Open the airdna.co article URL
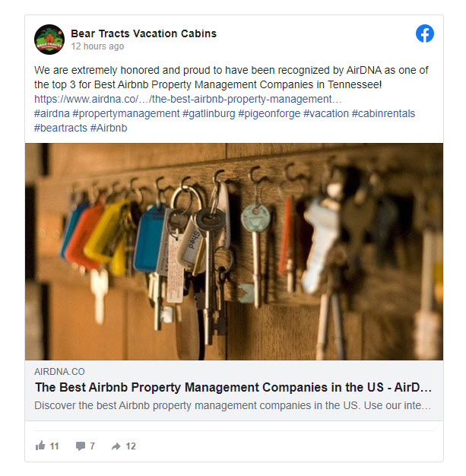 (188, 99)
